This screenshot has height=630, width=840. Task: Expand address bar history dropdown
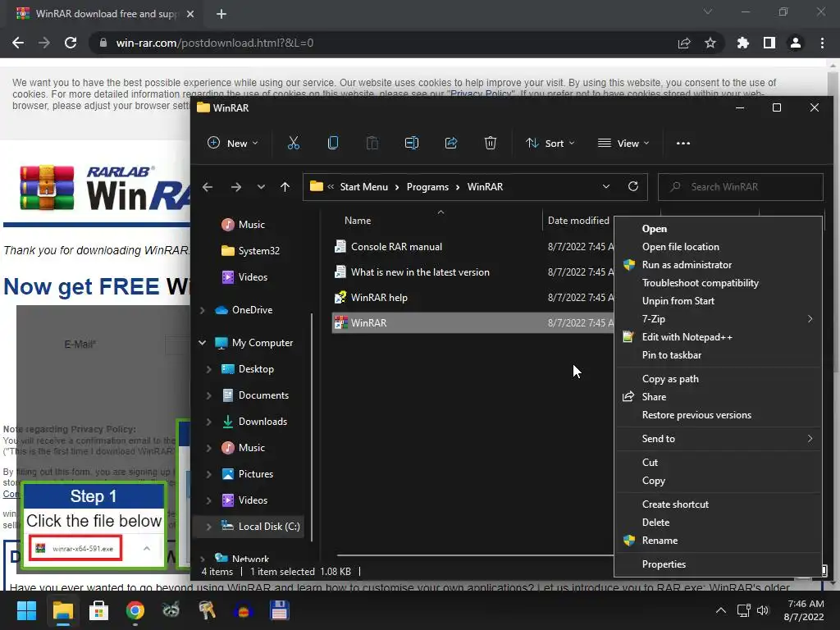[x=606, y=186]
